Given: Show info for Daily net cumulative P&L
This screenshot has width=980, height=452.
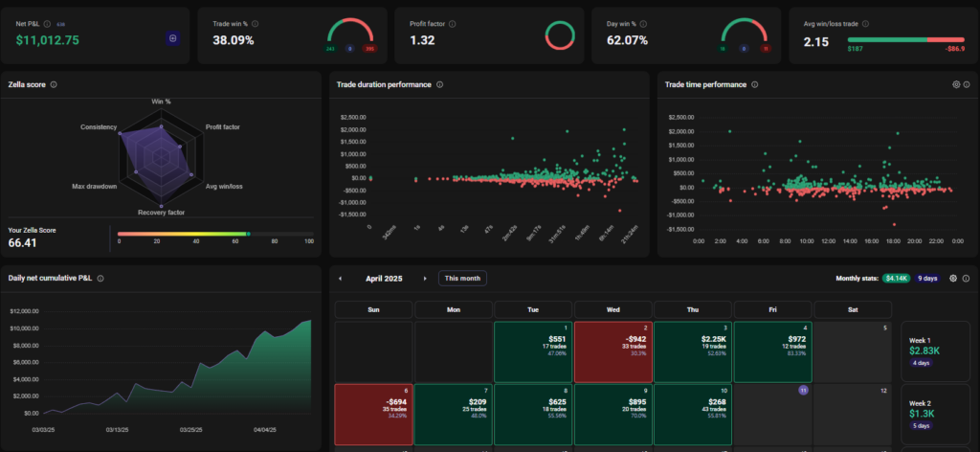Looking at the screenshot, I should (x=100, y=279).
